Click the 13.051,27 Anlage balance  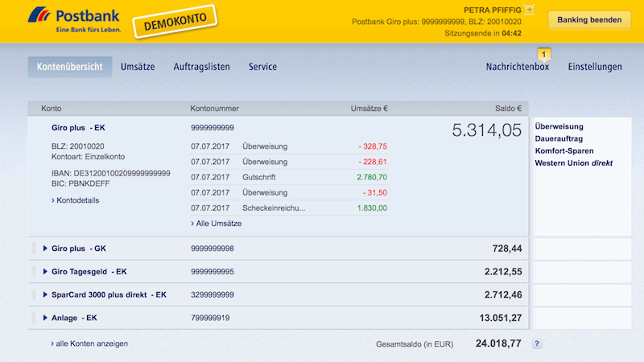tap(500, 318)
